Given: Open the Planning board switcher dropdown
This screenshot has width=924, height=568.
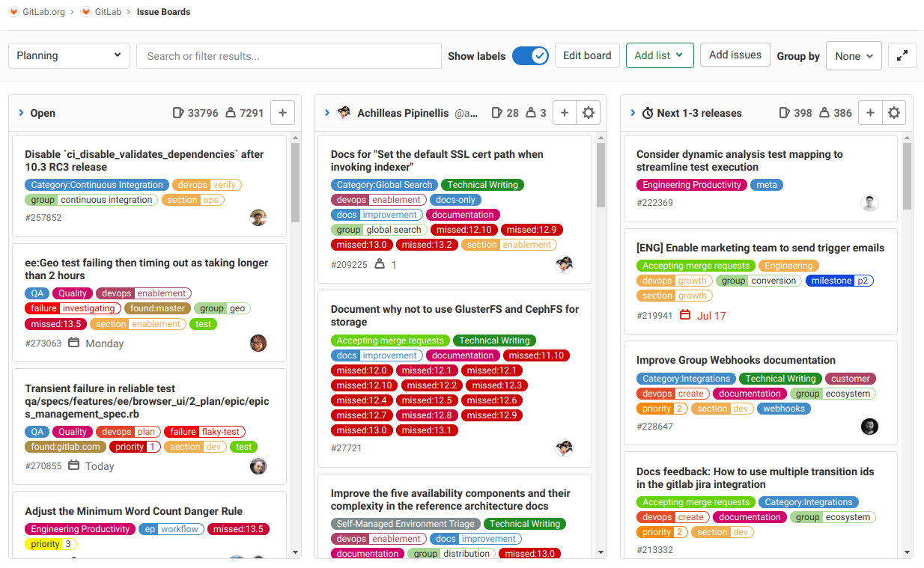Looking at the screenshot, I should [x=69, y=55].
